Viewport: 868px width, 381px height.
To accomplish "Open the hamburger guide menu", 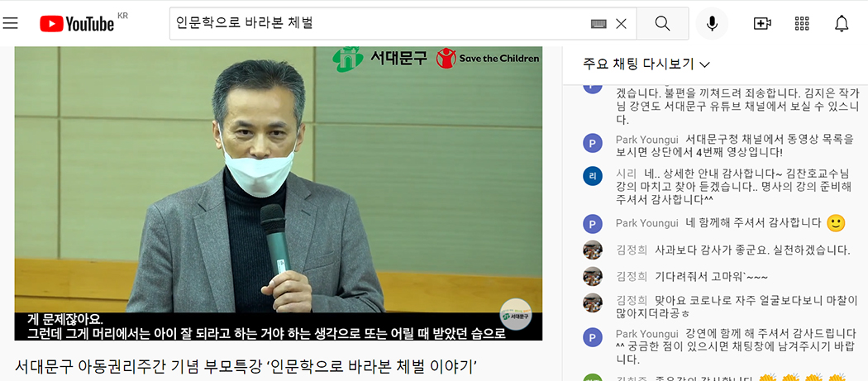I will (x=11, y=22).
